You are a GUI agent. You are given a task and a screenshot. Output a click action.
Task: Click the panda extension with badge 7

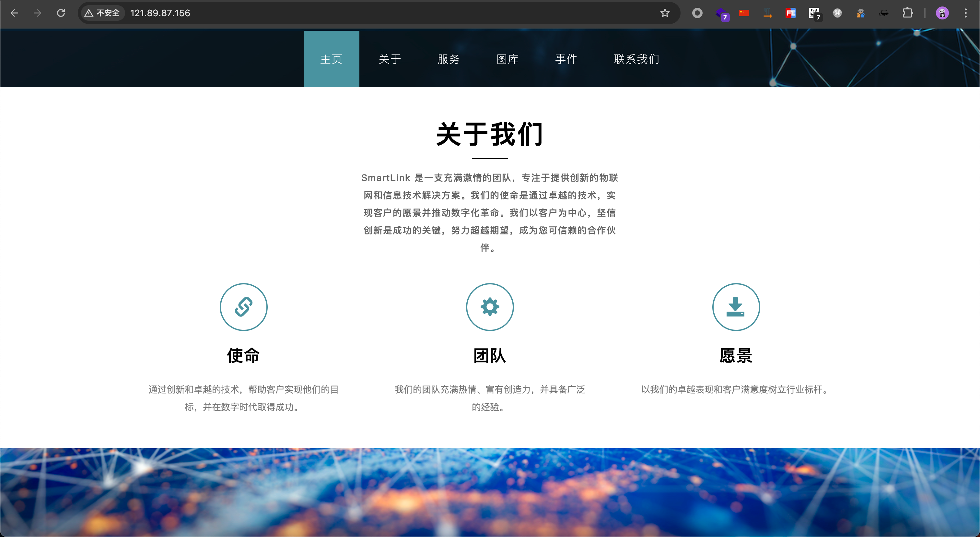[x=814, y=13]
